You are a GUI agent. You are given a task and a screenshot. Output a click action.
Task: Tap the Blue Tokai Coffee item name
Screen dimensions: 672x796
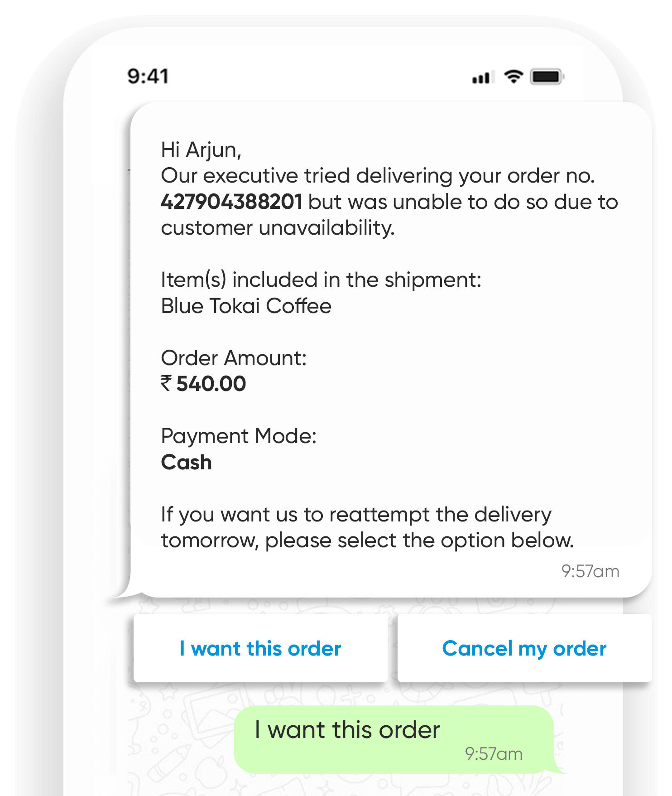pos(246,306)
